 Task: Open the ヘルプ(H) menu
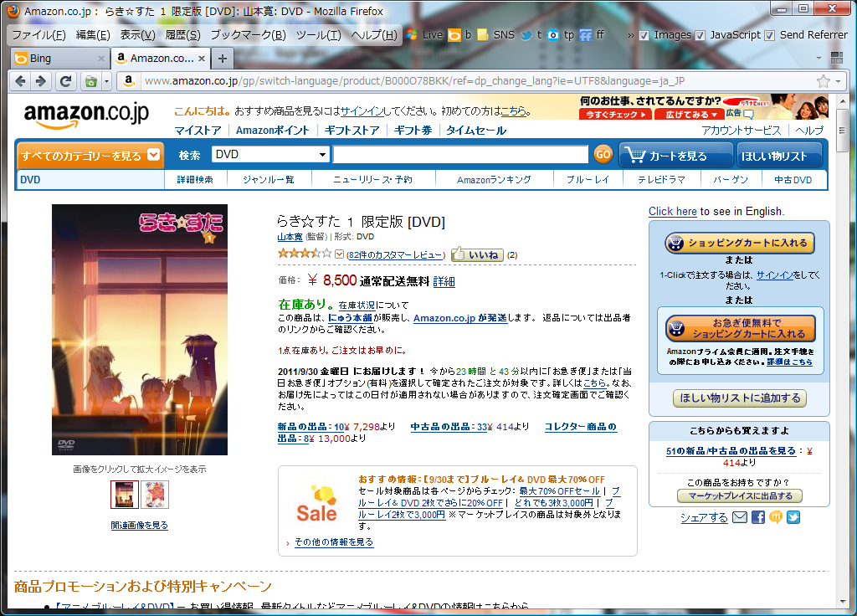pos(374,35)
